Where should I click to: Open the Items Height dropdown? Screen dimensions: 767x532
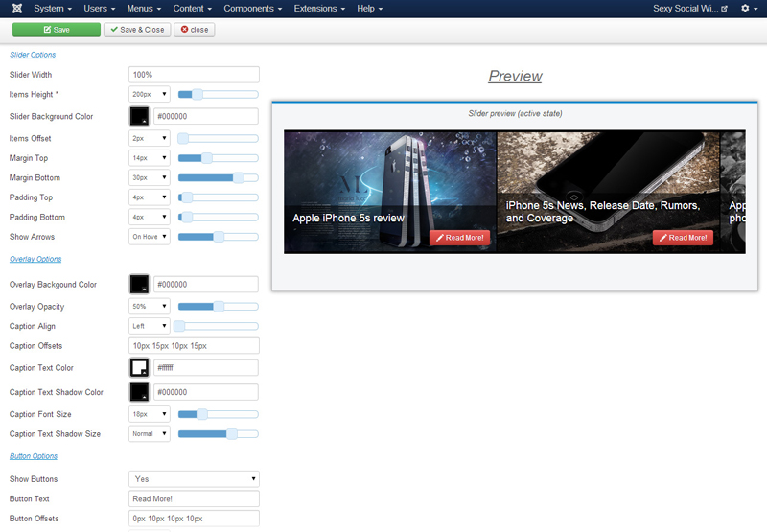point(150,94)
